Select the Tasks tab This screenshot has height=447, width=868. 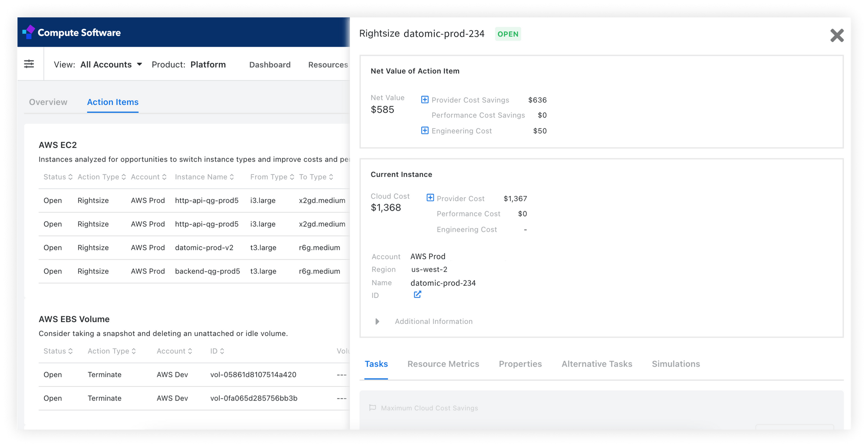click(x=376, y=364)
